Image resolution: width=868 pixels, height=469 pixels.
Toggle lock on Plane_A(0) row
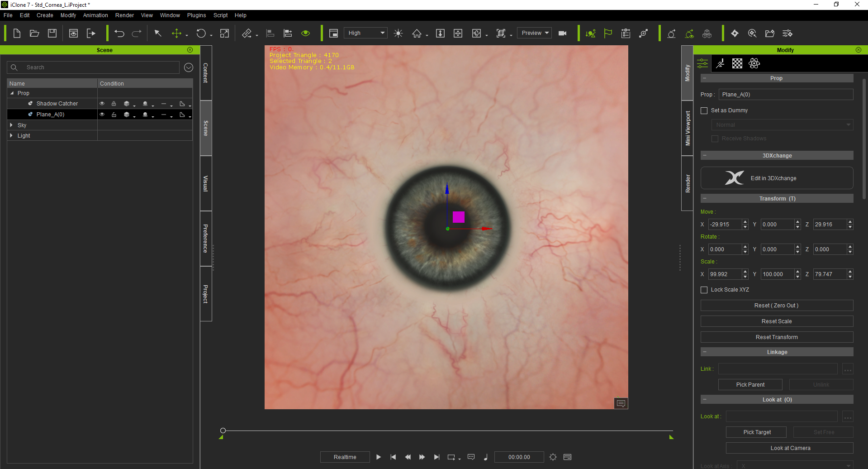click(114, 115)
